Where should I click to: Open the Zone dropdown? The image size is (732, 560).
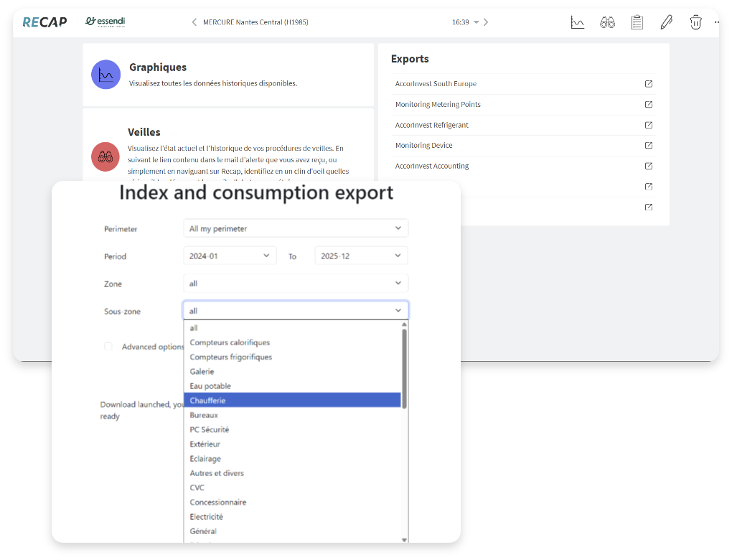click(x=295, y=284)
